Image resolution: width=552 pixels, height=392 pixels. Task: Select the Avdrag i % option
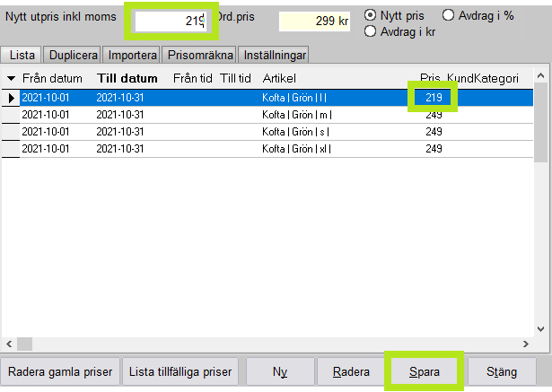click(448, 15)
